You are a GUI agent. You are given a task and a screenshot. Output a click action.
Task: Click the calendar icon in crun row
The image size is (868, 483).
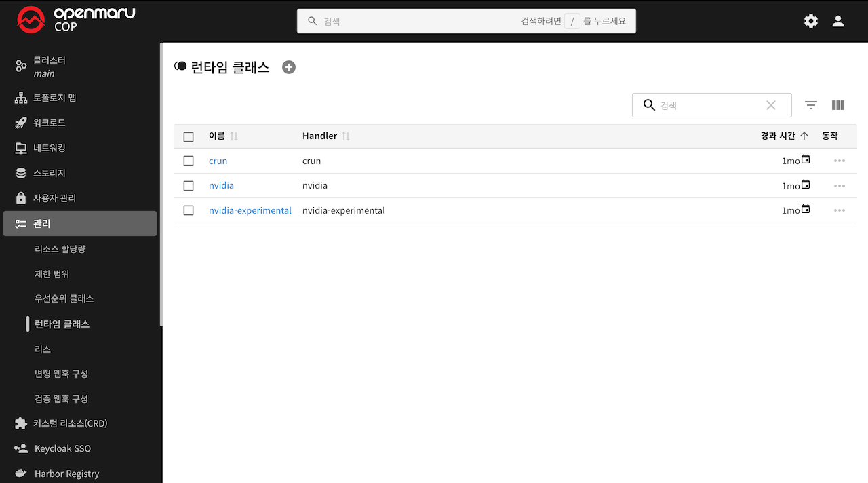pos(806,159)
